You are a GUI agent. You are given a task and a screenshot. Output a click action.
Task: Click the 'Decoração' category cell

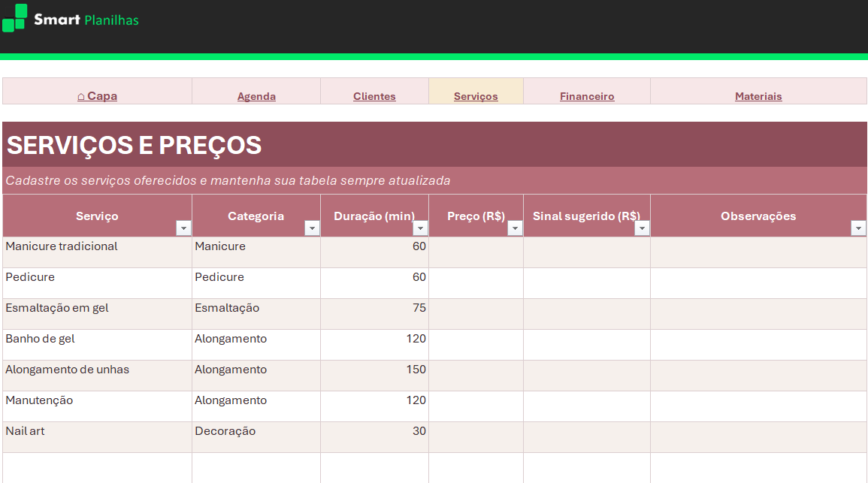pyautogui.click(x=256, y=438)
